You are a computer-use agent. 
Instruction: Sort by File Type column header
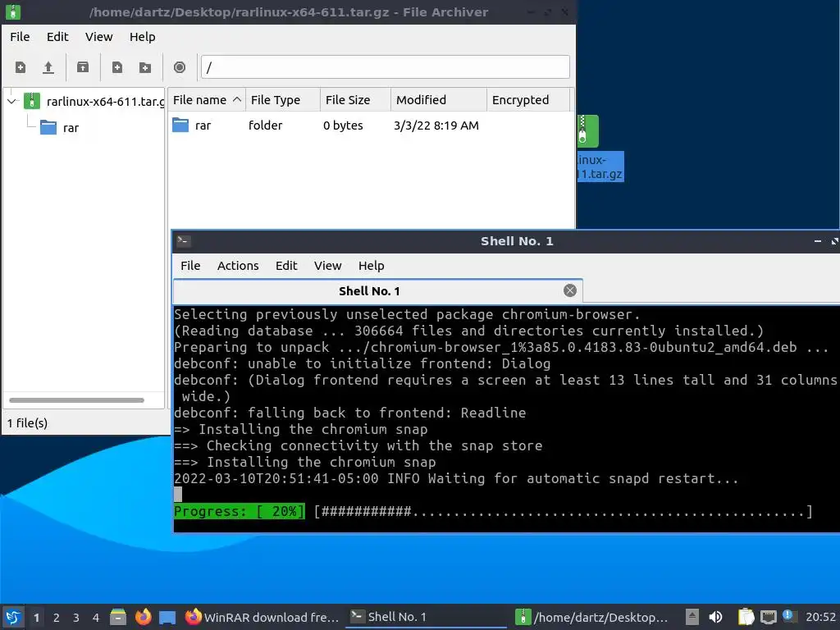coord(283,100)
